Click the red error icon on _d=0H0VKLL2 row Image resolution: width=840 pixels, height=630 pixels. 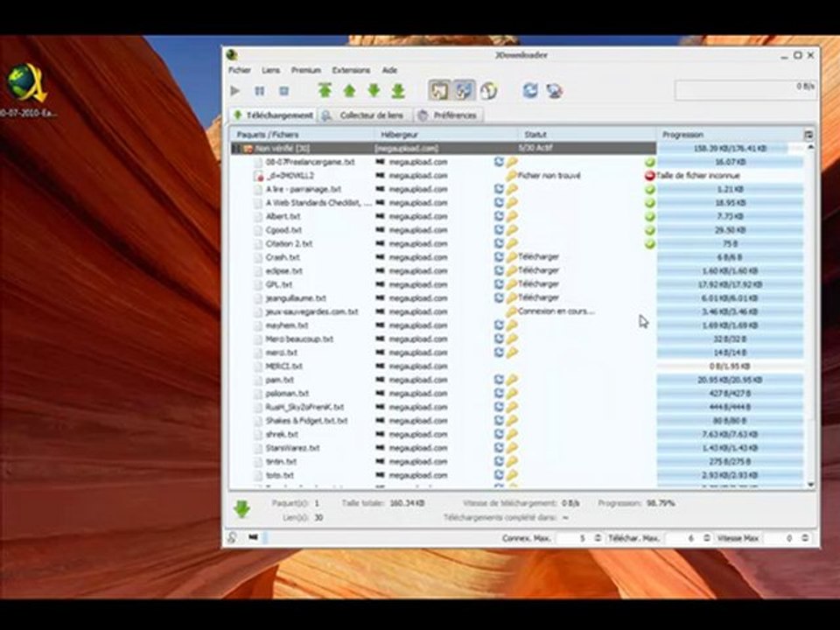coord(649,176)
